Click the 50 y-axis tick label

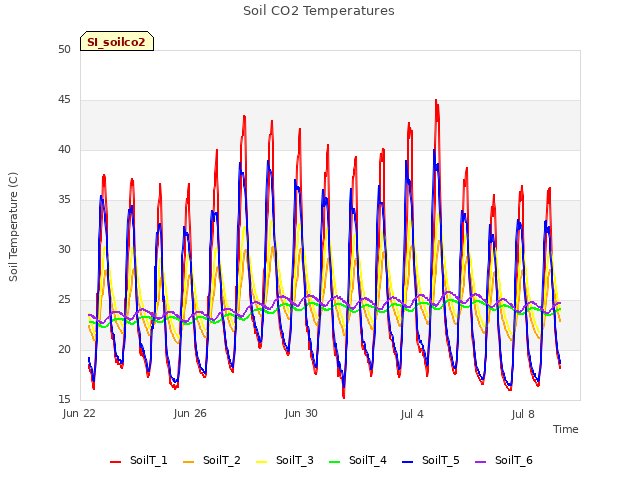64,49
